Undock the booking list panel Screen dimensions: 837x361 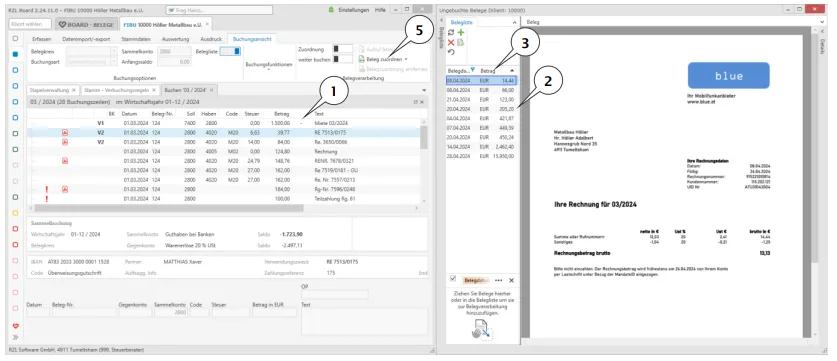coord(416,102)
